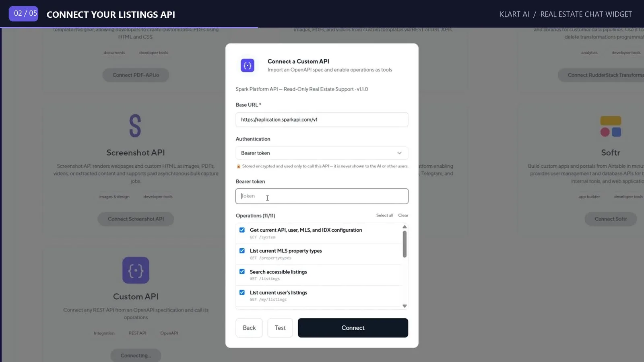
Task: Click Connect Softr button
Action: (611, 219)
